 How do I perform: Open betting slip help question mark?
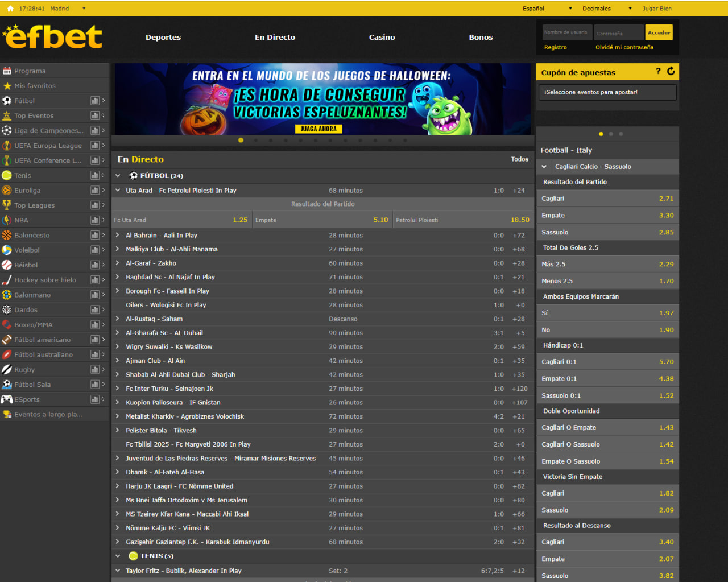pos(658,71)
